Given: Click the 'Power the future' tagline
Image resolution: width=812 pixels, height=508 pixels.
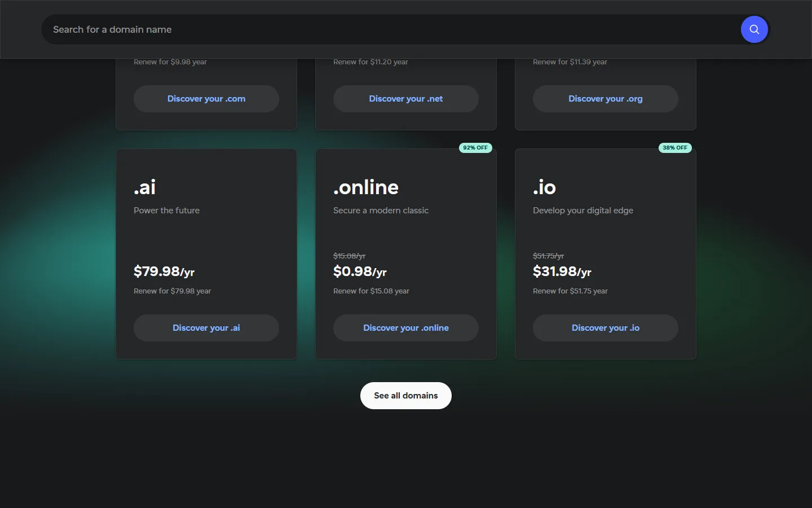Looking at the screenshot, I should pyautogui.click(x=167, y=211).
